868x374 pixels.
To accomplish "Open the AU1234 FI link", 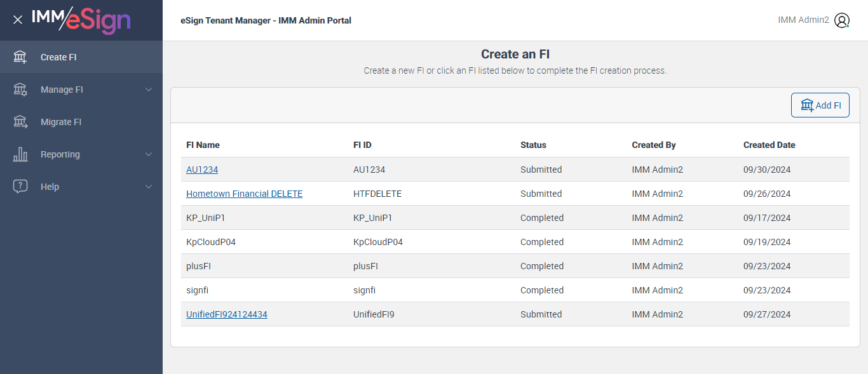I will [202, 170].
